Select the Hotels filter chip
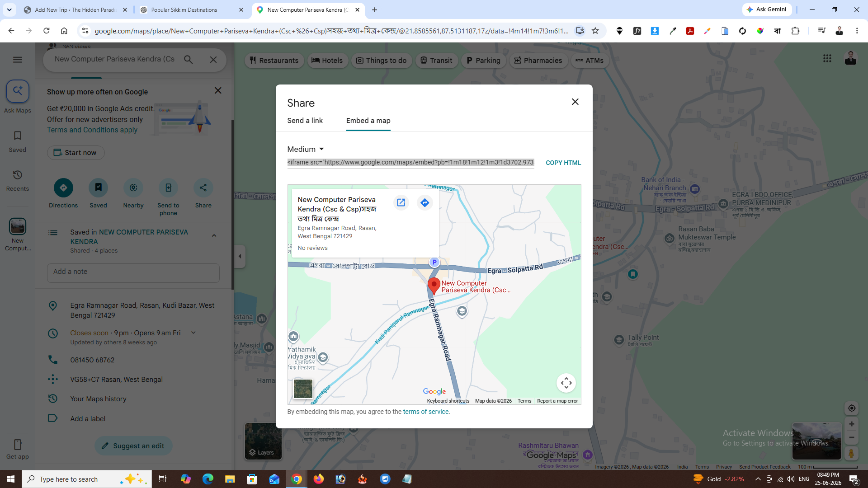Image resolution: width=868 pixels, height=488 pixels. pyautogui.click(x=327, y=61)
